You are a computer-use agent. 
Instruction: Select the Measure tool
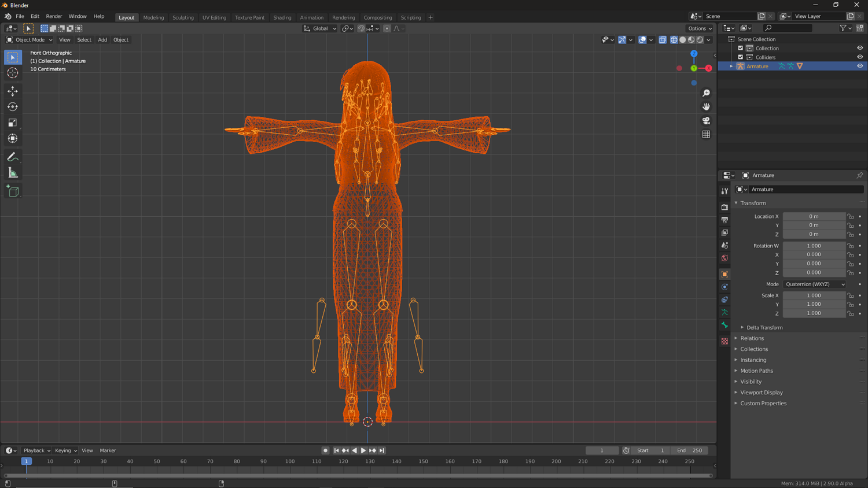tap(13, 173)
